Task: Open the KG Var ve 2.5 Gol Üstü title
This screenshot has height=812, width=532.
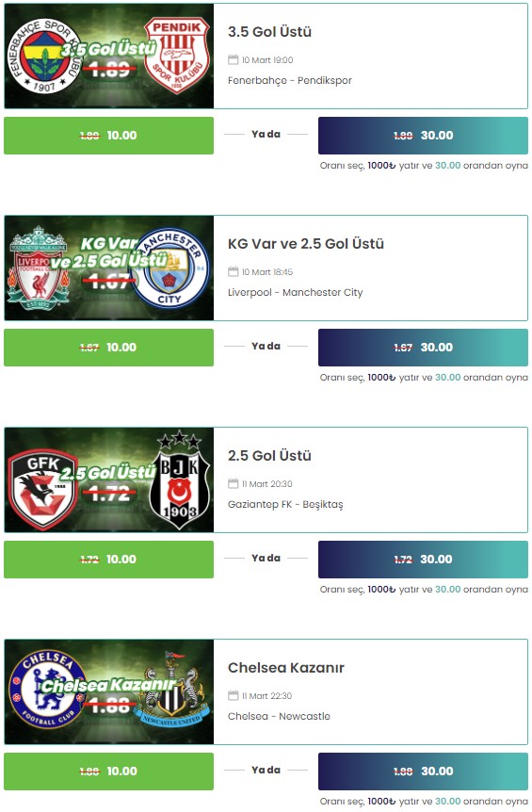Action: pyautogui.click(x=306, y=243)
